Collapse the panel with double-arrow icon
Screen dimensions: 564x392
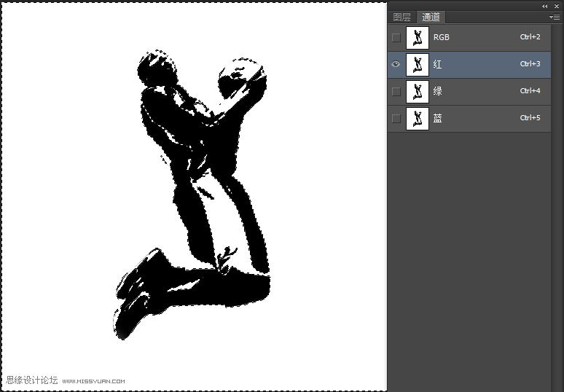[544, 6]
